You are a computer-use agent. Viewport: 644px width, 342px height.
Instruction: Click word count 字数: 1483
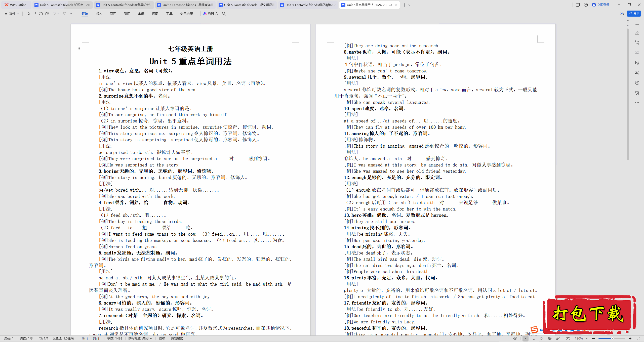pos(115,338)
